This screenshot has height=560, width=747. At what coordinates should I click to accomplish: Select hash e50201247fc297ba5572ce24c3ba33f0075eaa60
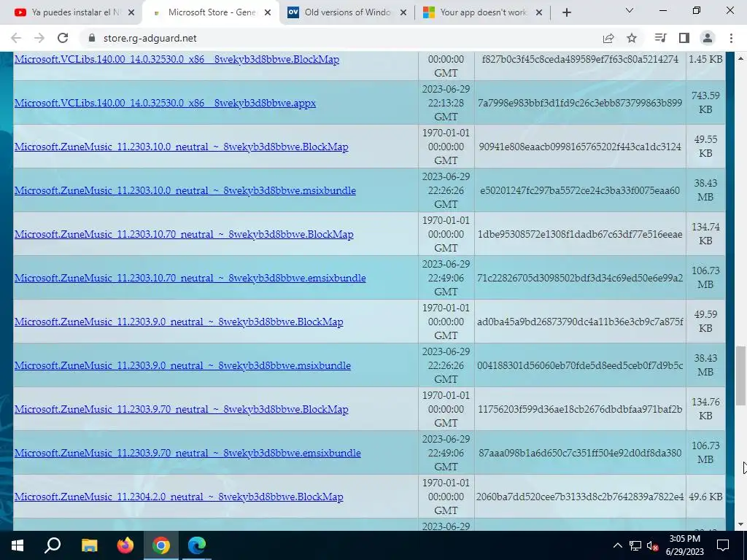coord(580,190)
